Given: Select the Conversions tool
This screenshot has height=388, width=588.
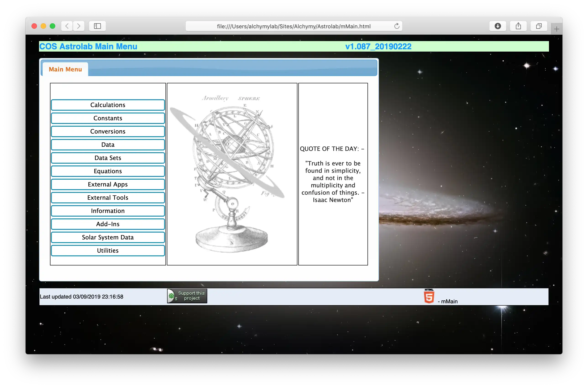Looking at the screenshot, I should 107,131.
